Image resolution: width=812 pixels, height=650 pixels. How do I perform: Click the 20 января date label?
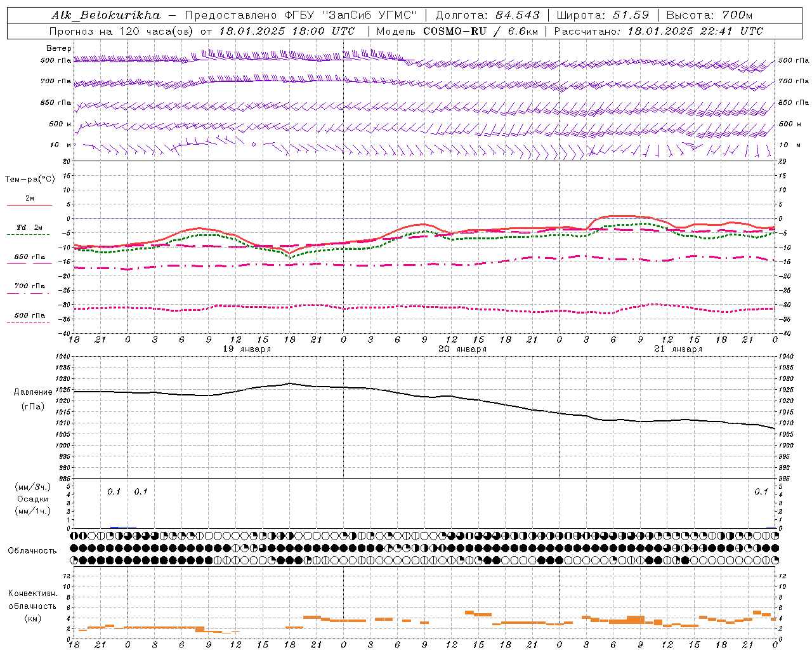[462, 349]
